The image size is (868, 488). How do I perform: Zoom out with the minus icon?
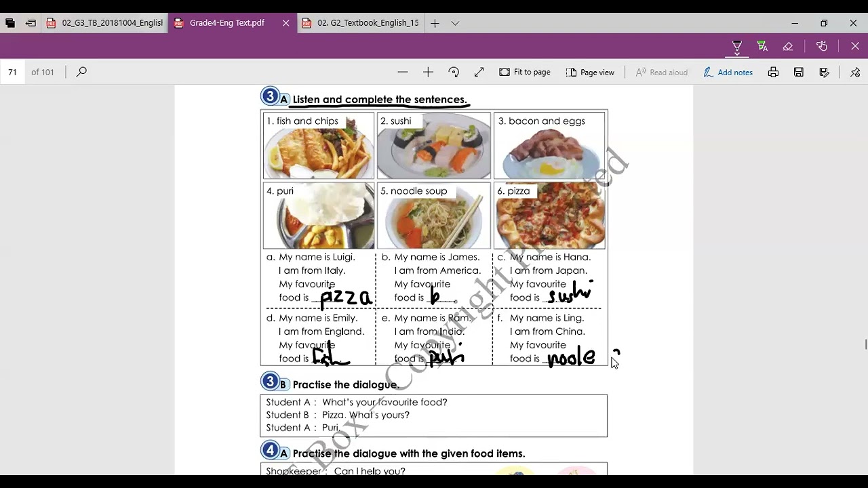click(x=403, y=72)
